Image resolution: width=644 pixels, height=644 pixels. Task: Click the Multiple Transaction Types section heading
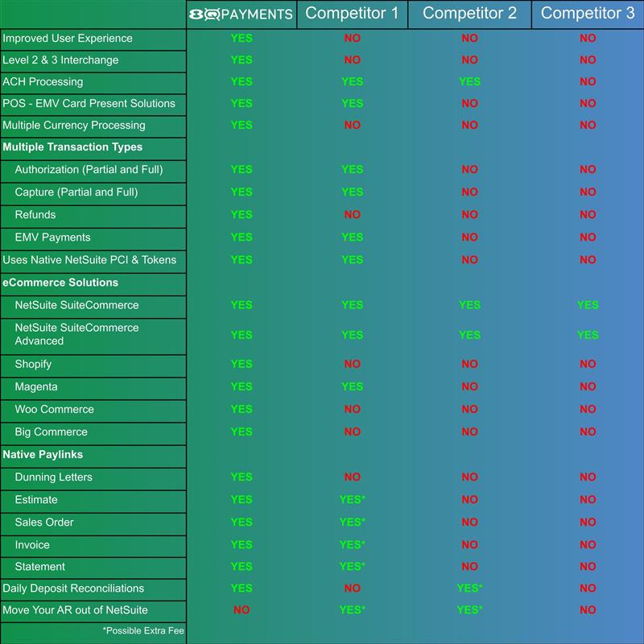point(72,147)
